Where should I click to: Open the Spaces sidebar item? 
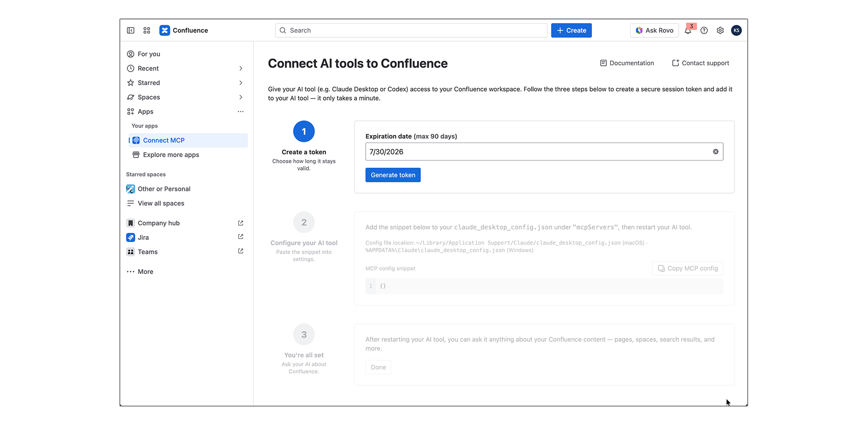pos(149,97)
